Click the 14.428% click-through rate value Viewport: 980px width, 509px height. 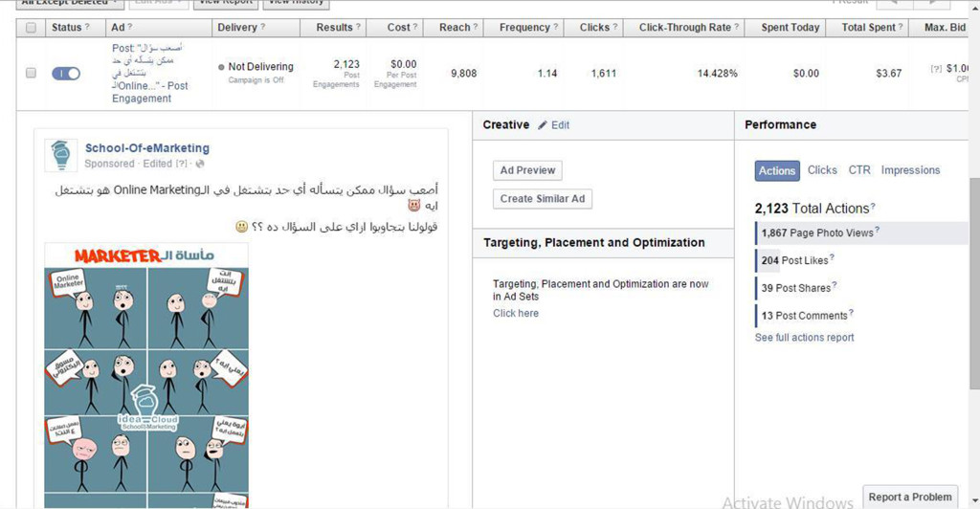point(718,73)
